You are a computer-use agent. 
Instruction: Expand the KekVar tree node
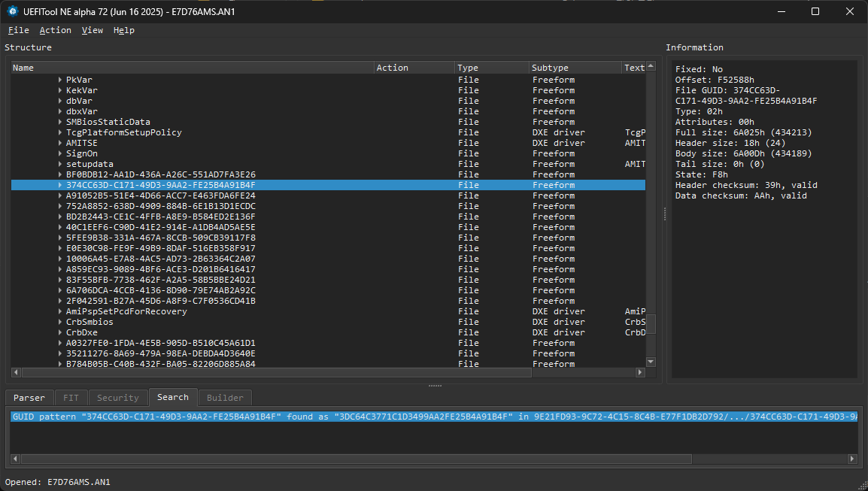(59, 90)
